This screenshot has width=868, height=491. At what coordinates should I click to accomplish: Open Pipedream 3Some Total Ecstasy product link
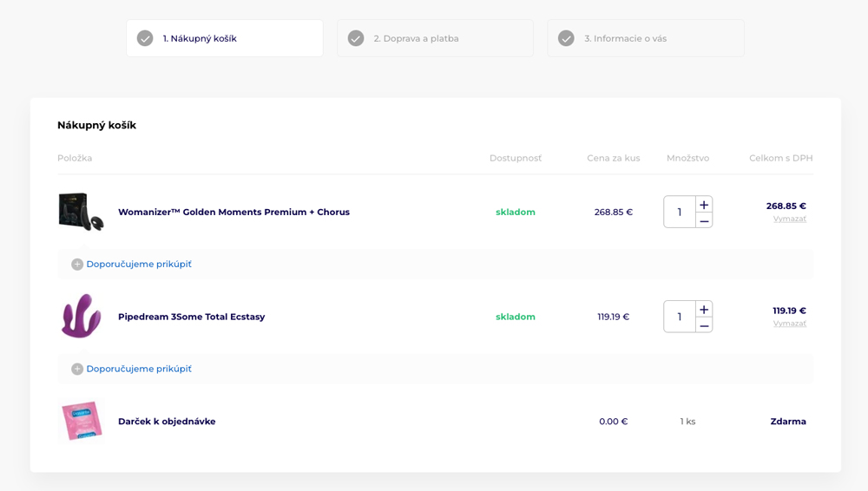(192, 317)
